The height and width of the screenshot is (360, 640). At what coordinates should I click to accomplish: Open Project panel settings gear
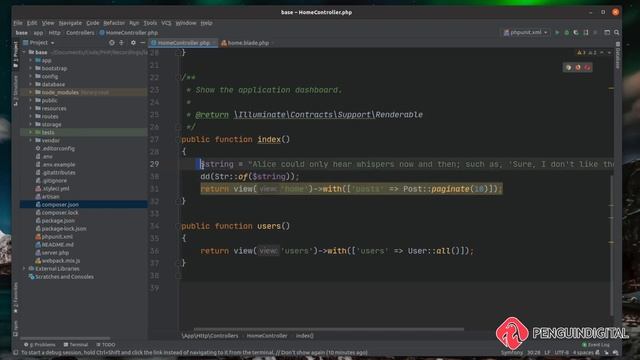pyautogui.click(x=133, y=42)
